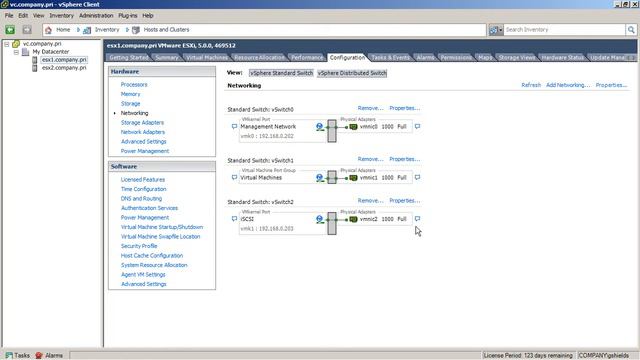Click License Period 123 days remaining
640x360 pixels.
pyautogui.click(x=528, y=356)
